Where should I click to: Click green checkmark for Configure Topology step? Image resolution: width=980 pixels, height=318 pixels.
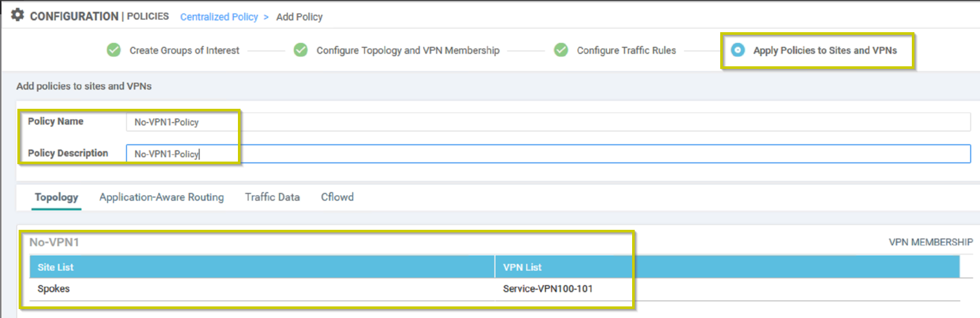click(300, 50)
